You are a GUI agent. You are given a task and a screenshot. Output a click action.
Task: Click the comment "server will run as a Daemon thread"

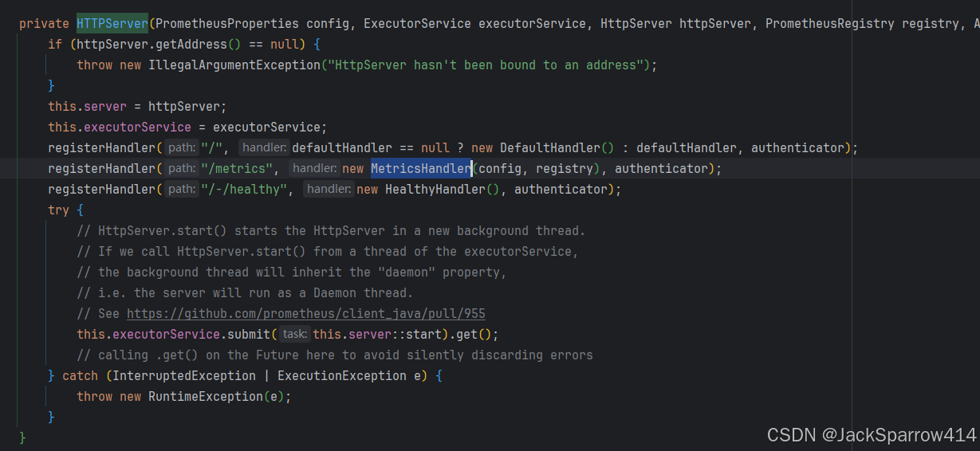tap(245, 293)
